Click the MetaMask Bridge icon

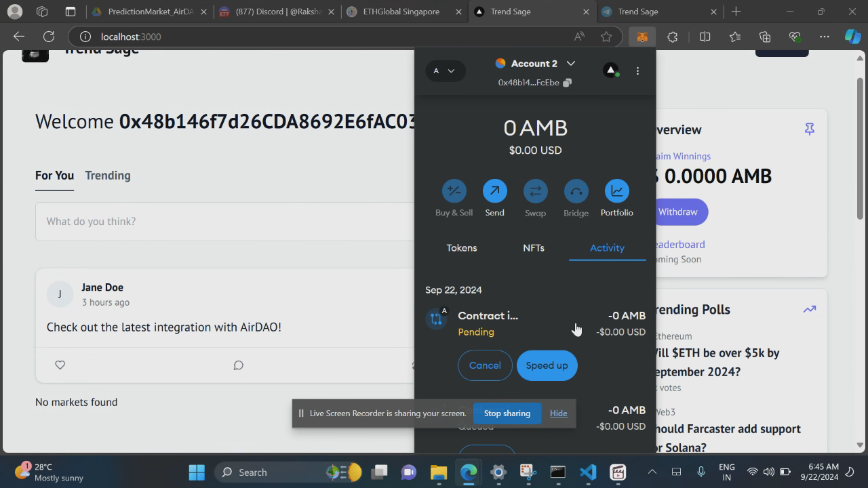576,191
